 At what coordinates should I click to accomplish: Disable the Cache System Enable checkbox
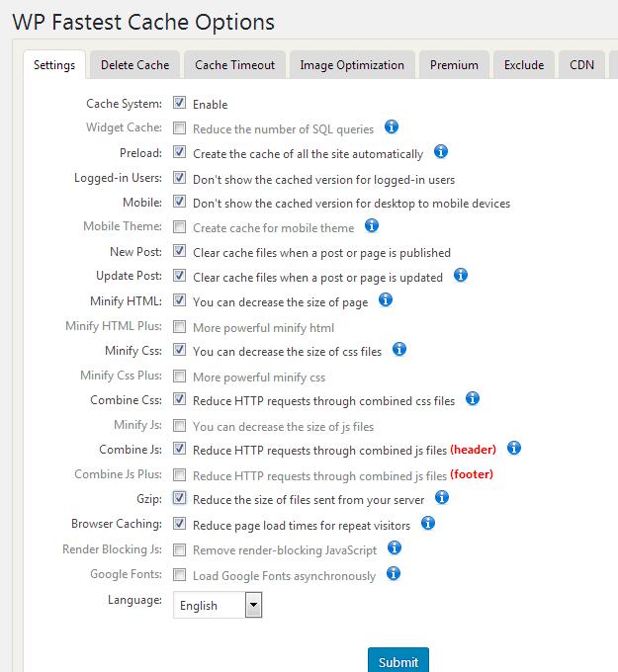click(179, 103)
